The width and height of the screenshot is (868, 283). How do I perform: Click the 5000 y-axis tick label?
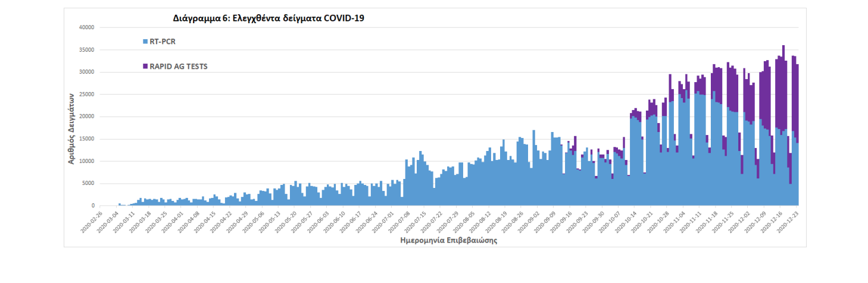point(89,184)
